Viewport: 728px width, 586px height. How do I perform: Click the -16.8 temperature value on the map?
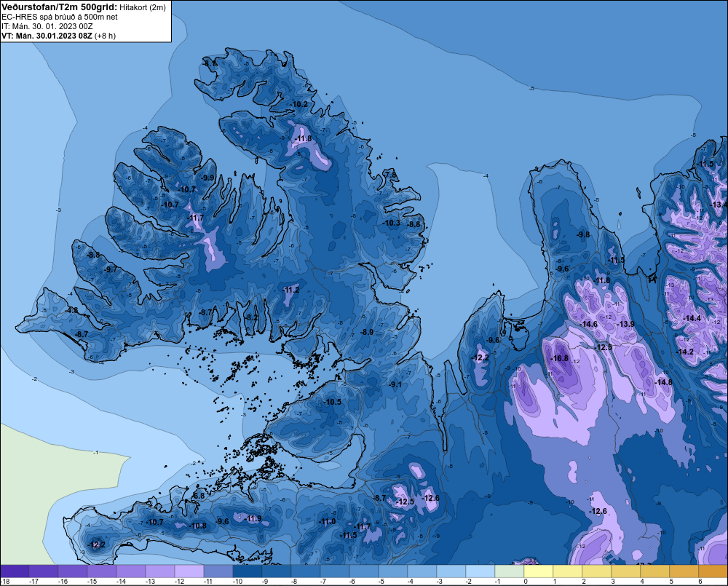(x=559, y=358)
